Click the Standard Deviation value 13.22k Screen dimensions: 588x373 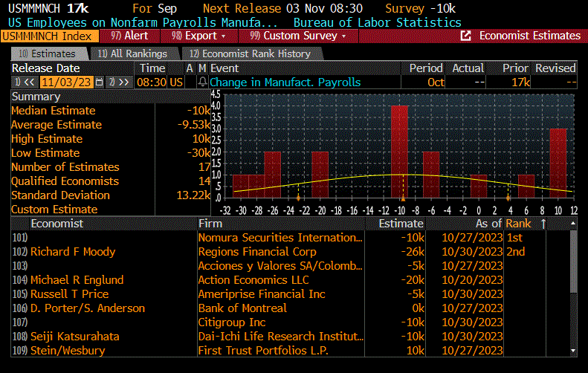click(193, 195)
